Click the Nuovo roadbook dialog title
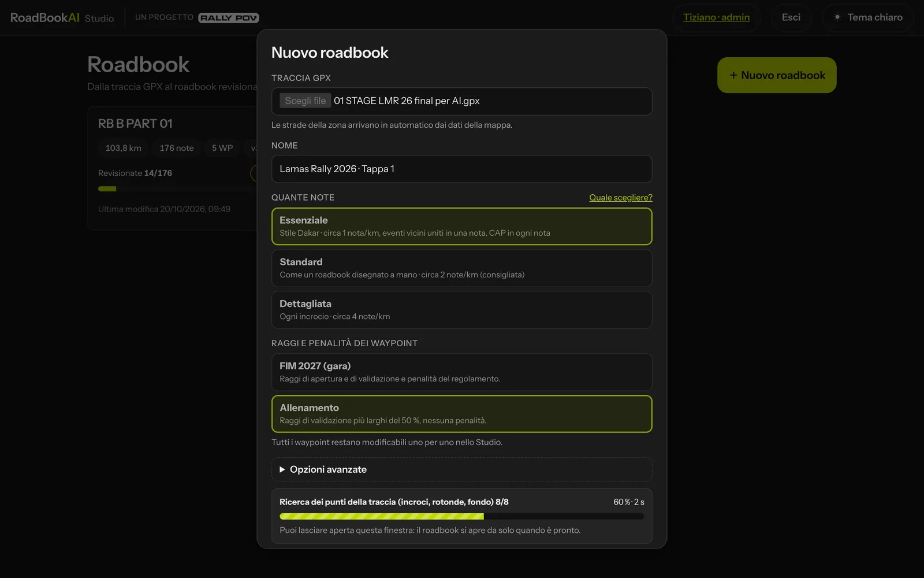The image size is (924, 578). click(330, 53)
